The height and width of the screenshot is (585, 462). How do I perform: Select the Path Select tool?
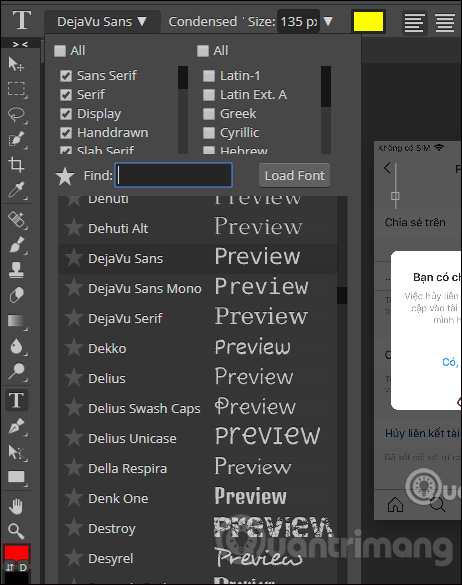point(17,452)
